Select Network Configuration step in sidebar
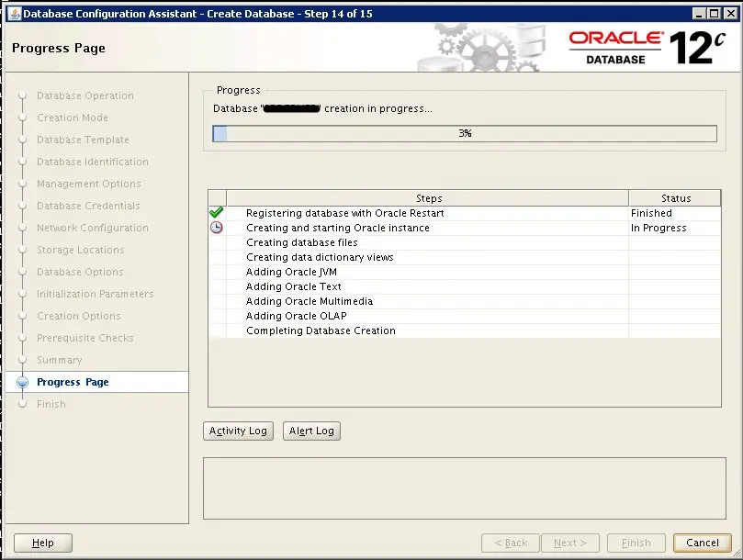Screen dimensions: 743x560 93,228
